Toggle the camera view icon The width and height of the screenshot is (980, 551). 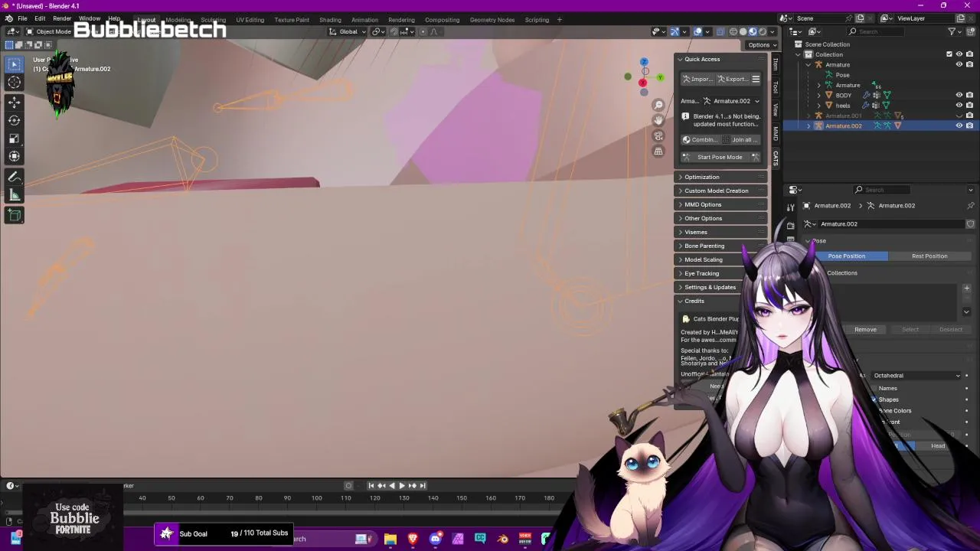click(658, 135)
